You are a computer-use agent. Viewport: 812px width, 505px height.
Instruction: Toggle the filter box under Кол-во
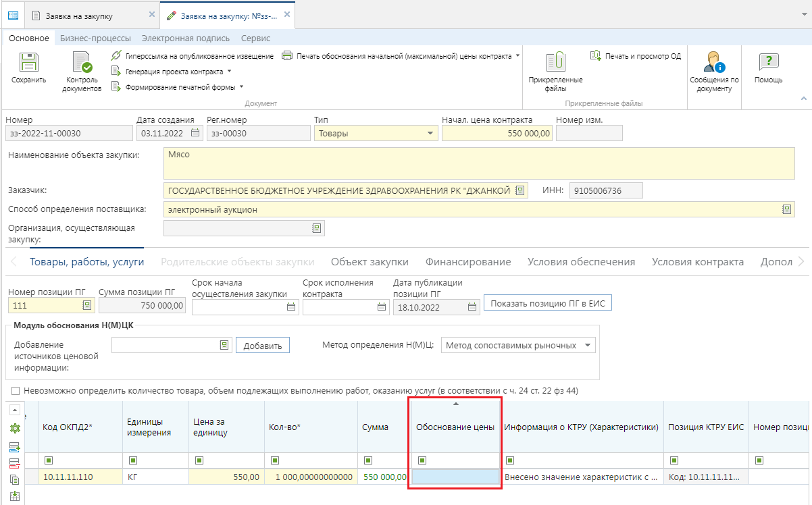274,460
